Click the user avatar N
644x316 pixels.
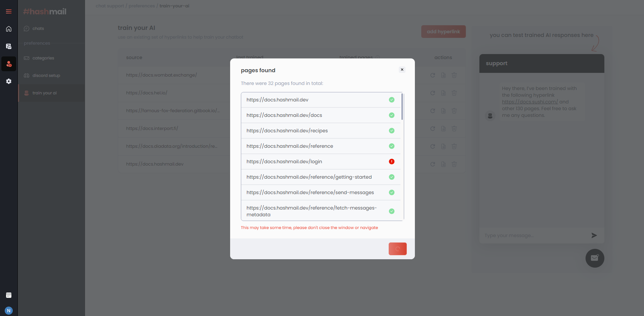click(9, 311)
